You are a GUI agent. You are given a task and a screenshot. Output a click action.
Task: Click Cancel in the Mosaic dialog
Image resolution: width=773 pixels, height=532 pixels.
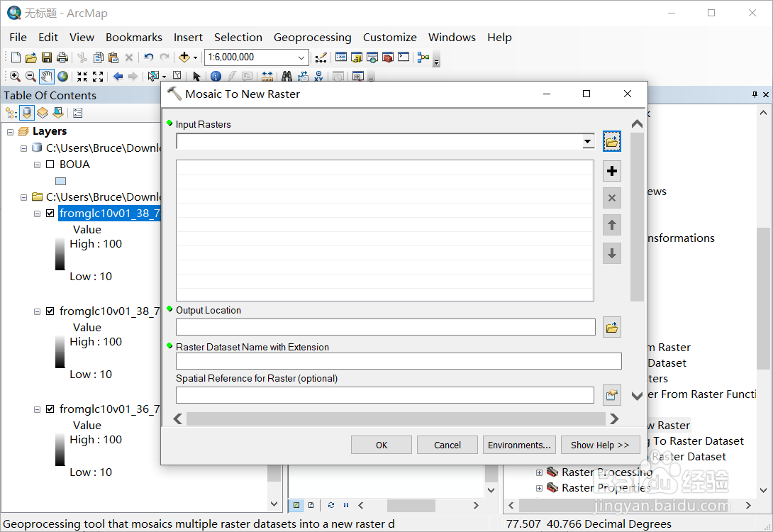coord(447,445)
